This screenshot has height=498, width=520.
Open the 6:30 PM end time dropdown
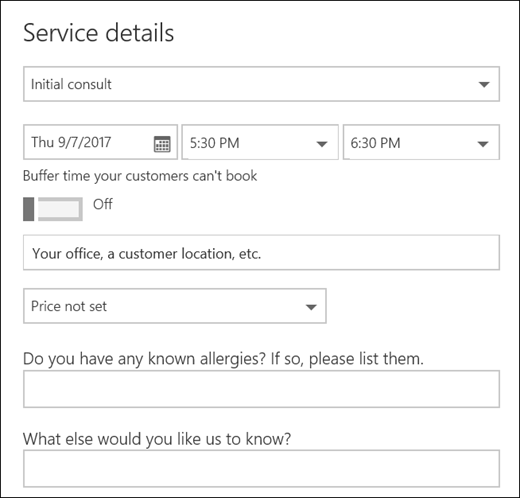(x=421, y=142)
